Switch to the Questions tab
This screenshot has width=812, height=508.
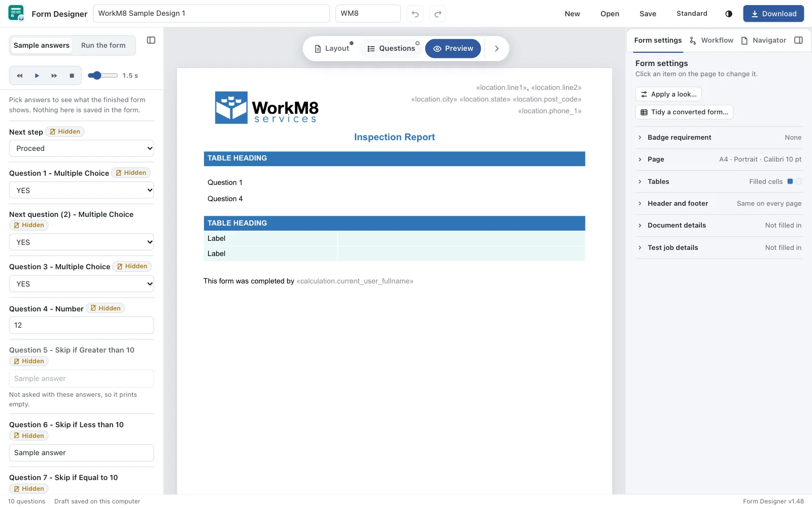[391, 48]
